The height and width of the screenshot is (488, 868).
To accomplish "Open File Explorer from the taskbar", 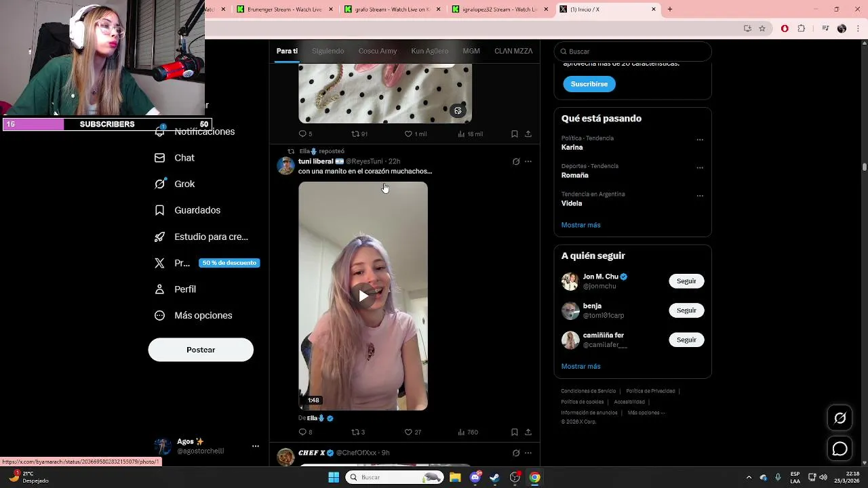I will click(455, 477).
